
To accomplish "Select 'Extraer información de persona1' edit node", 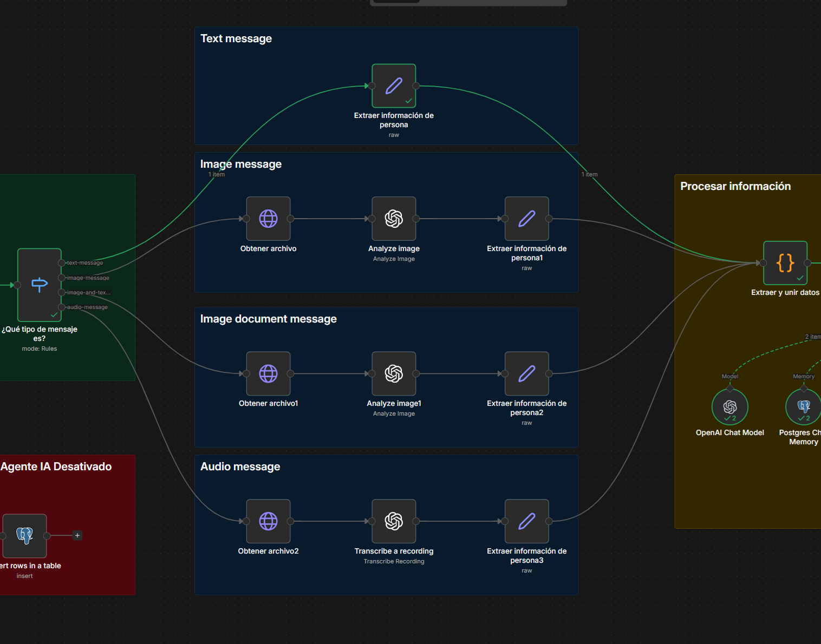I will pyautogui.click(x=526, y=219).
